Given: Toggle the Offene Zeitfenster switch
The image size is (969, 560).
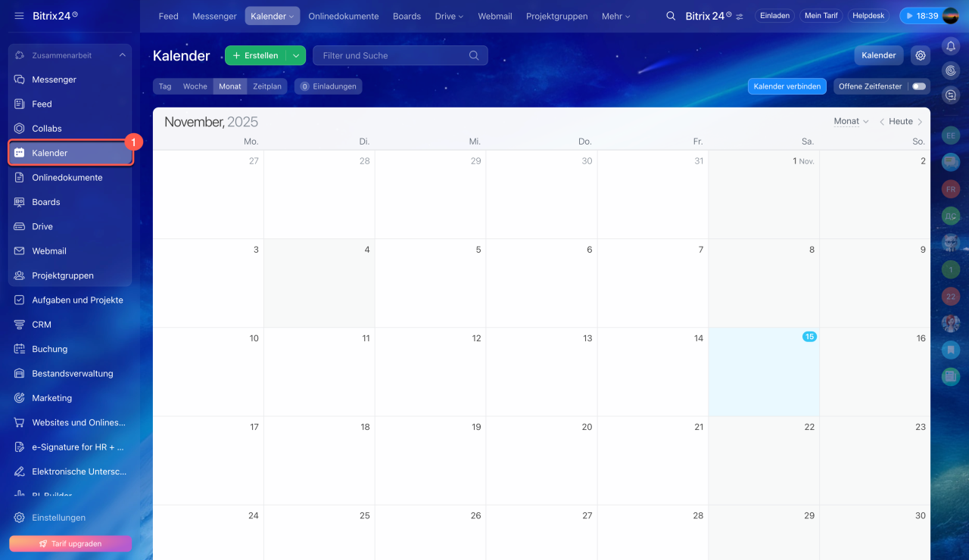Looking at the screenshot, I should [x=919, y=86].
